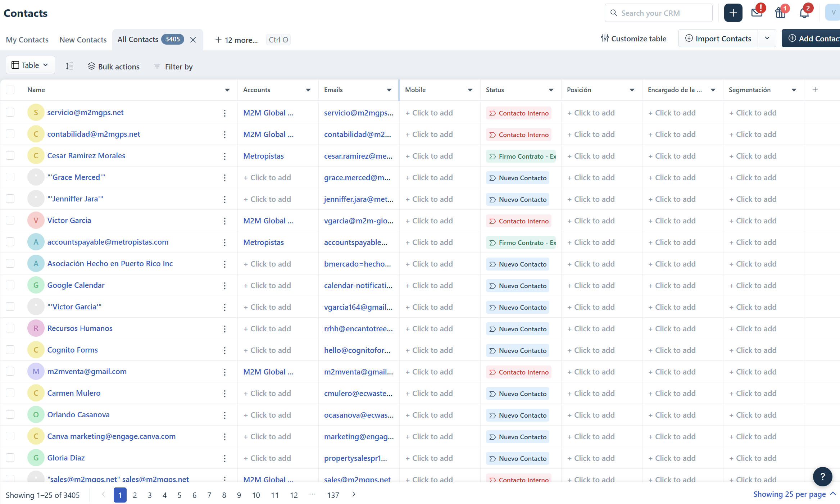Image resolution: width=840 pixels, height=504 pixels.
Task: Click the Customize table icon
Action: [x=605, y=38]
